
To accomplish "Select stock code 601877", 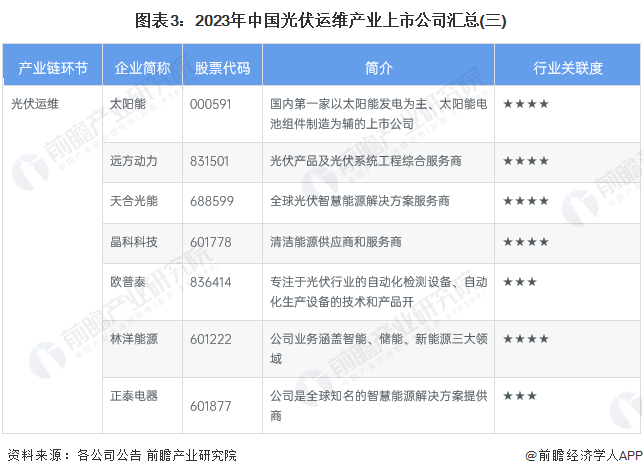I will [x=210, y=406].
